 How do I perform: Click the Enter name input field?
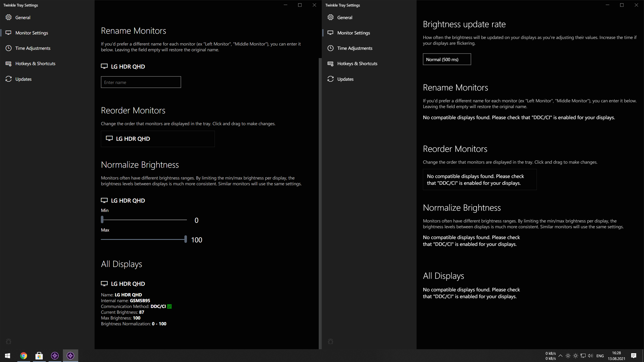tap(141, 82)
